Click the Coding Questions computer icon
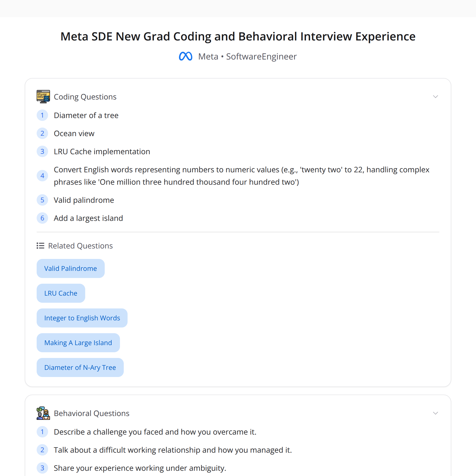 pos(43,97)
